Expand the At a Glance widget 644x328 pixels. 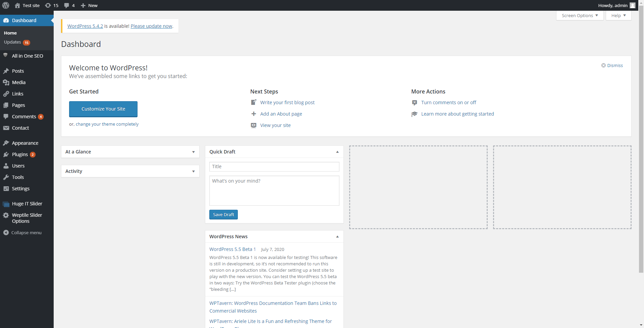[x=194, y=152]
